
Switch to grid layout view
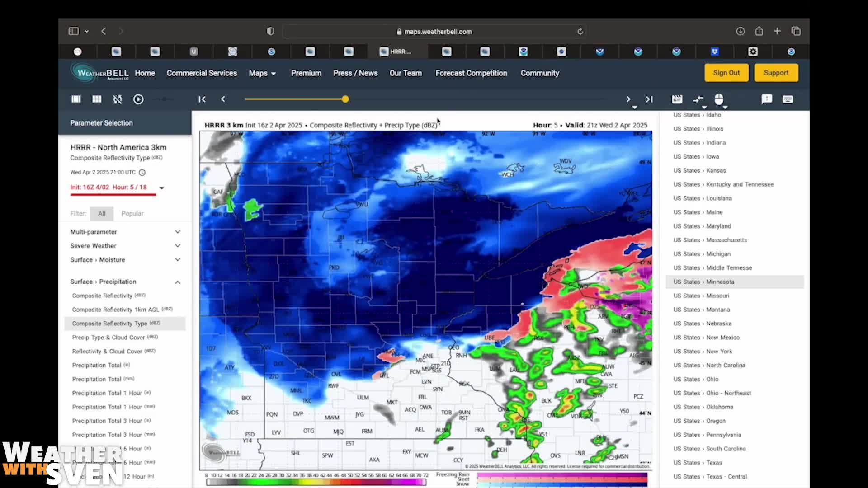(96, 99)
